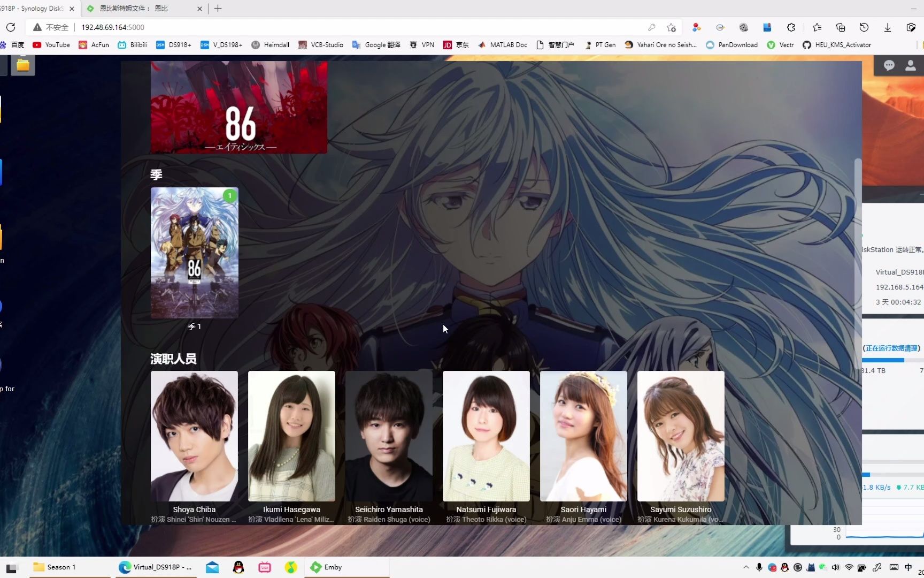Open the Vectr bookmark

[781, 45]
